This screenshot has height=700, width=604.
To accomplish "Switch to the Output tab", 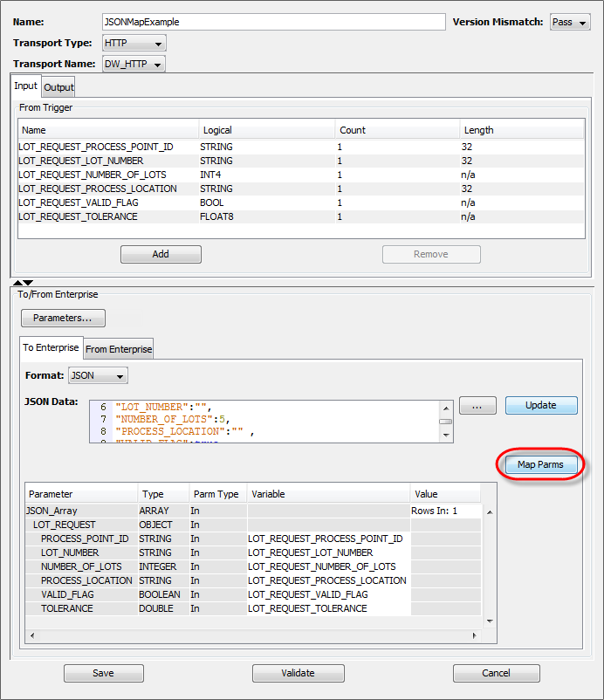I will click(x=59, y=86).
